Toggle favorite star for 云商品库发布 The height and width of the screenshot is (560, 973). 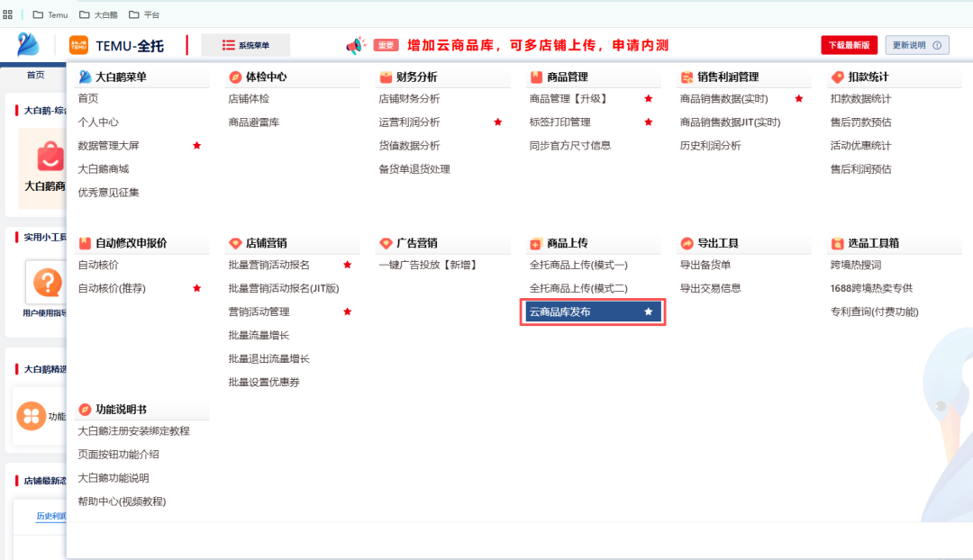[x=649, y=312]
